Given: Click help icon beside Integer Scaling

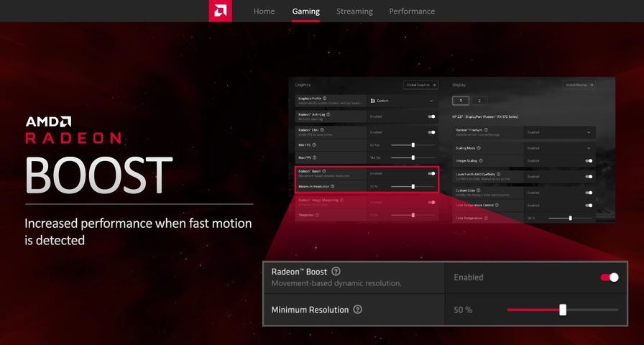Looking at the screenshot, I should 481,161.
